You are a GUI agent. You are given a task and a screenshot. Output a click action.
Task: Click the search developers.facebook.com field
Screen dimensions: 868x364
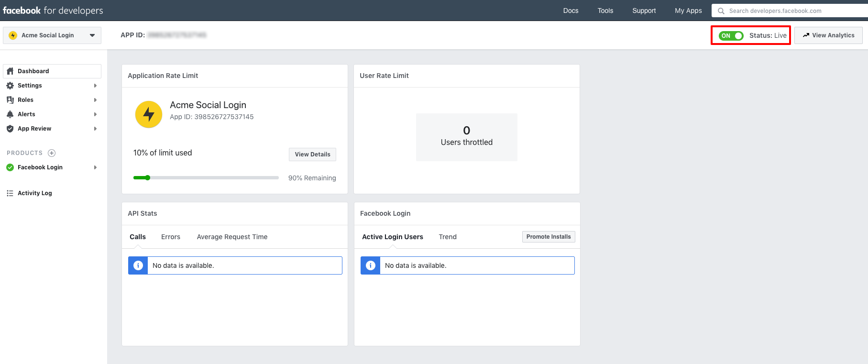point(790,11)
